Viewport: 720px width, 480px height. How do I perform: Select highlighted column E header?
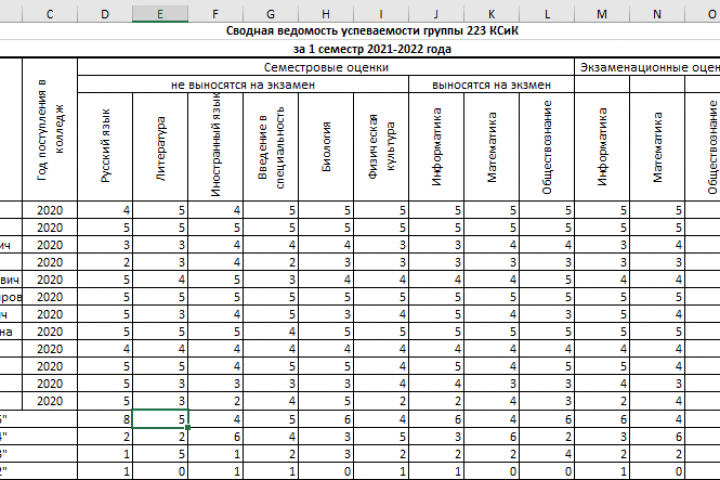(160, 14)
